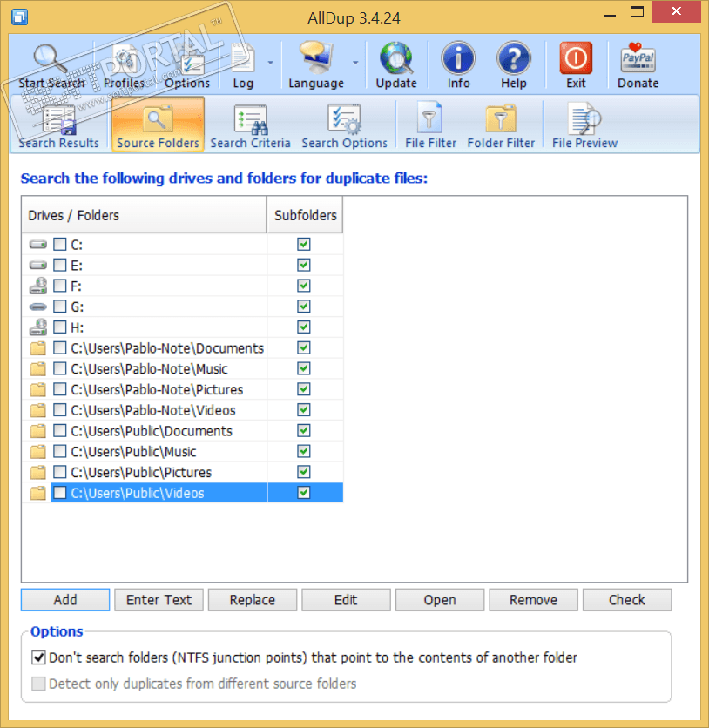The height and width of the screenshot is (728, 709).
Task: Uncheck Subfolders for Public\Videos row
Action: (304, 493)
